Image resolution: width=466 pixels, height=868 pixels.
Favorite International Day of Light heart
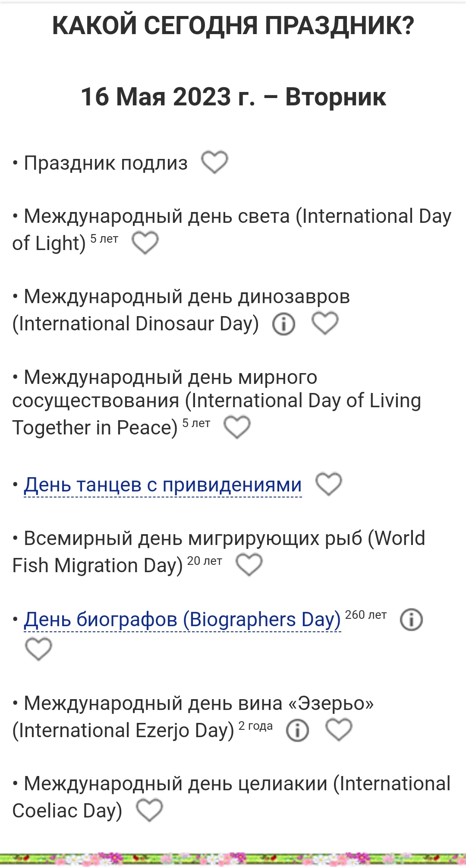[145, 243]
